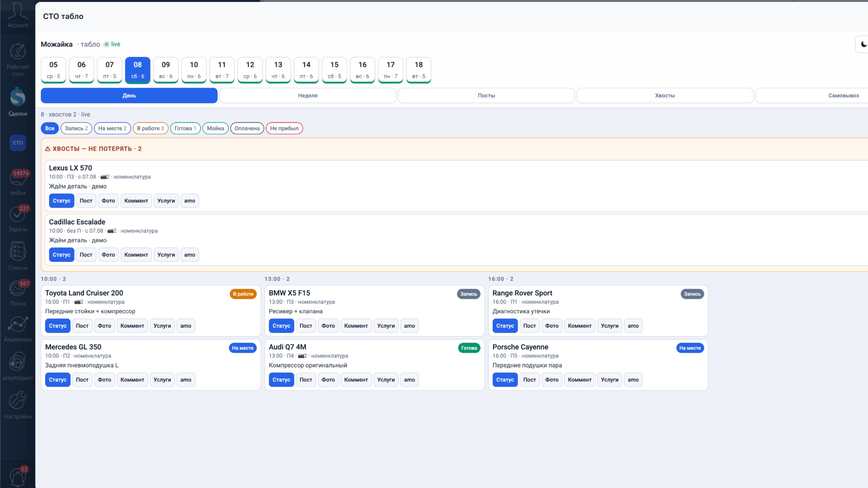Switch to the День tab
This screenshot has height=488, width=868.
click(129, 96)
